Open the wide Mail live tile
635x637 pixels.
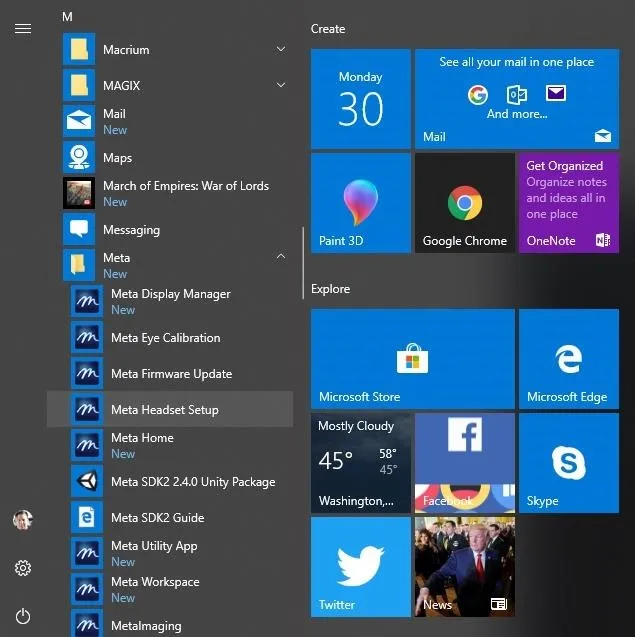pyautogui.click(x=517, y=99)
